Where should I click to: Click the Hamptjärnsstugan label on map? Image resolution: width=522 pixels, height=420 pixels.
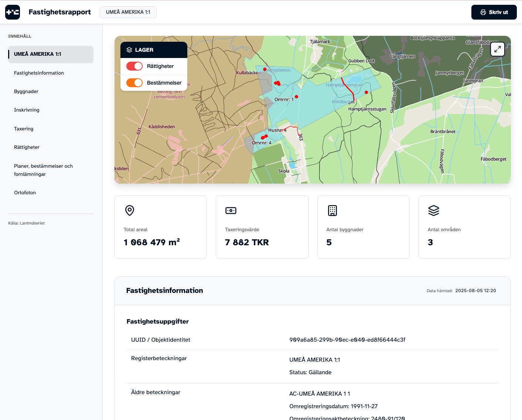click(367, 109)
